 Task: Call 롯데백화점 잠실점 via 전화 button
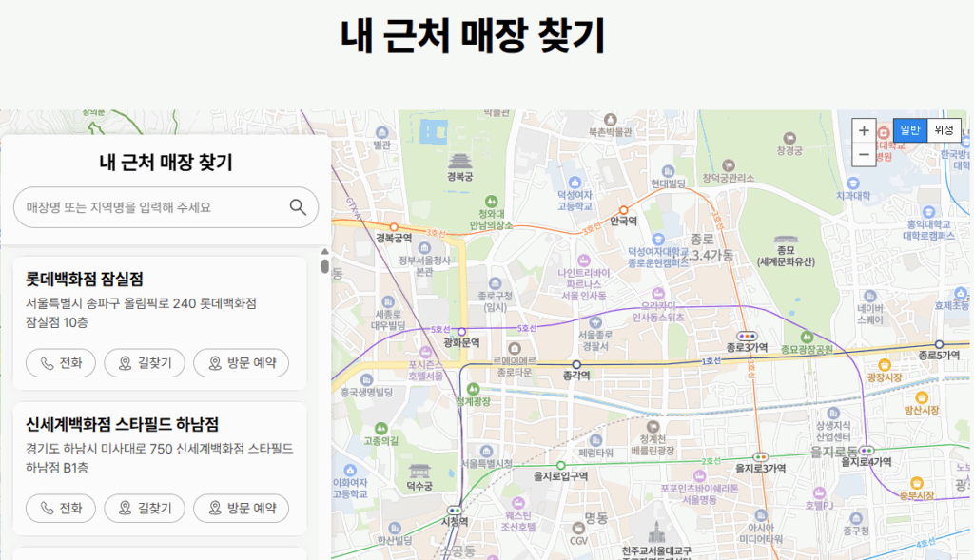pos(61,362)
